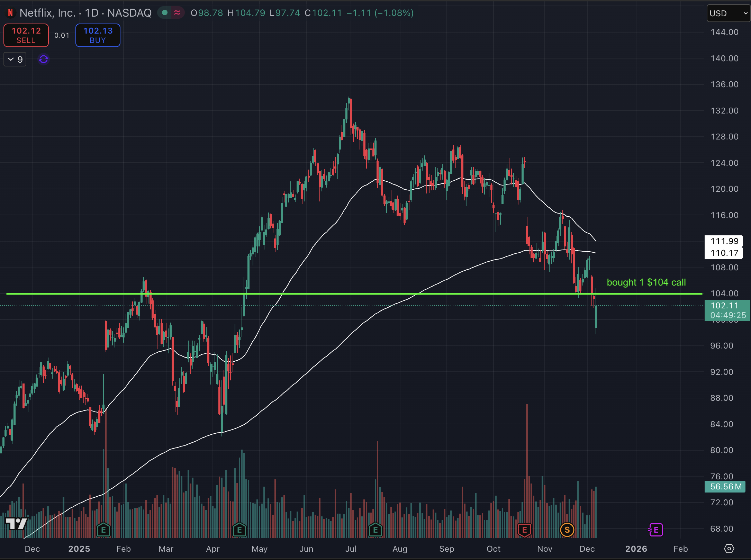Screen dimensions: 751x560
Task: Select the green $104 horizontal line
Action: (x=346, y=294)
